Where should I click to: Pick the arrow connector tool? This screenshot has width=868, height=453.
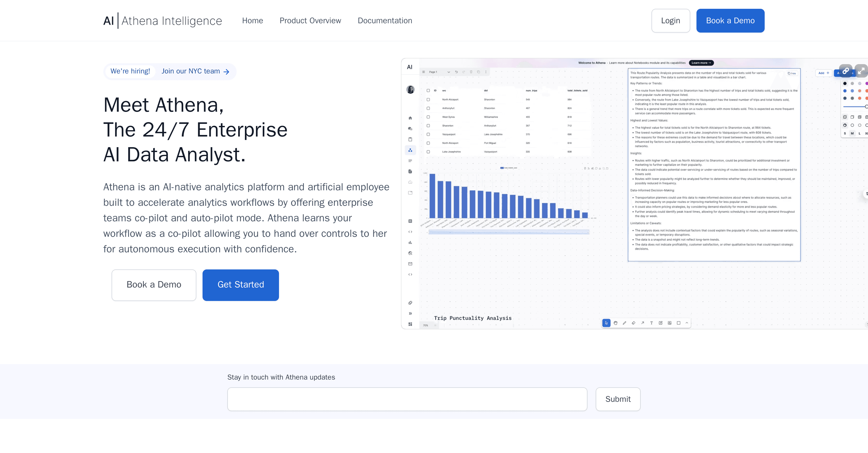(643, 323)
